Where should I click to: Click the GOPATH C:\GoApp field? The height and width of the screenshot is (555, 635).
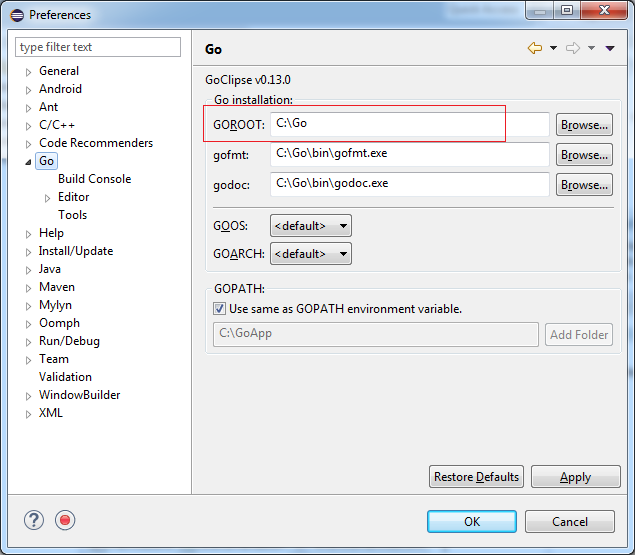click(376, 334)
